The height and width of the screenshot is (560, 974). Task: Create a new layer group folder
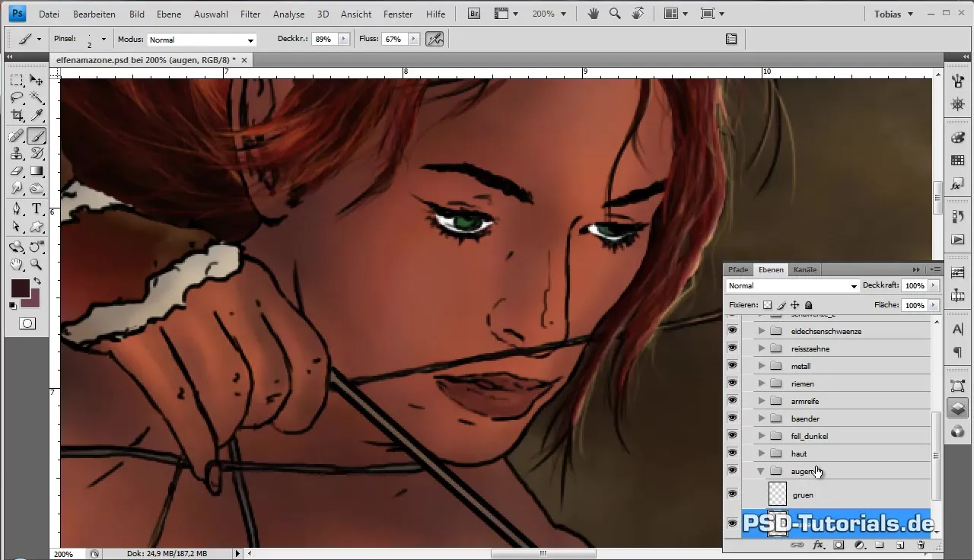pos(880,546)
